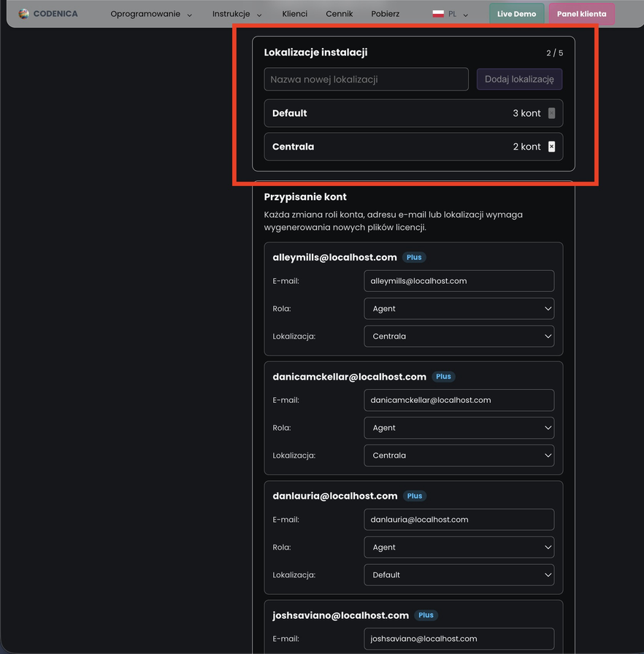The height and width of the screenshot is (654, 644).
Task: Go to the Klienci page
Action: (x=294, y=14)
